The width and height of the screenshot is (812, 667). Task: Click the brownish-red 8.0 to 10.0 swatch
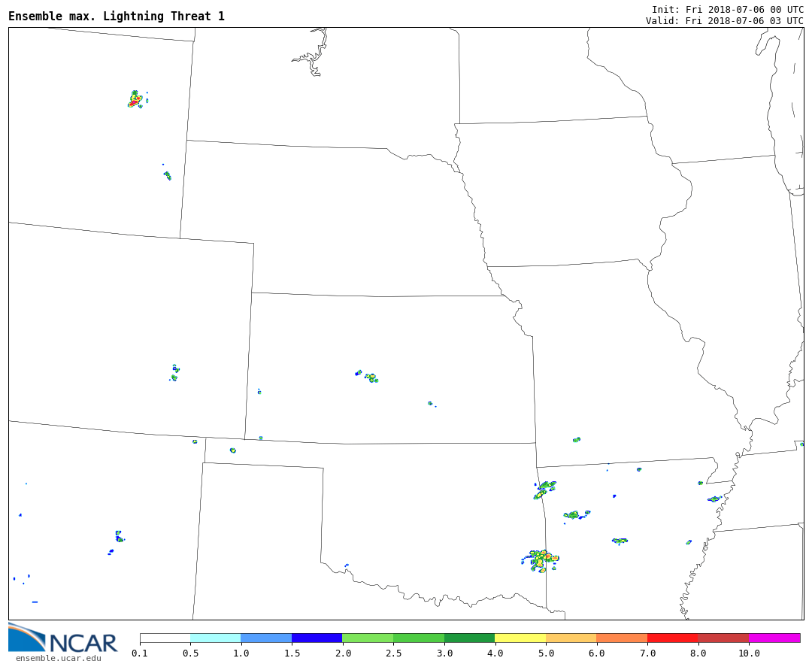(723, 638)
